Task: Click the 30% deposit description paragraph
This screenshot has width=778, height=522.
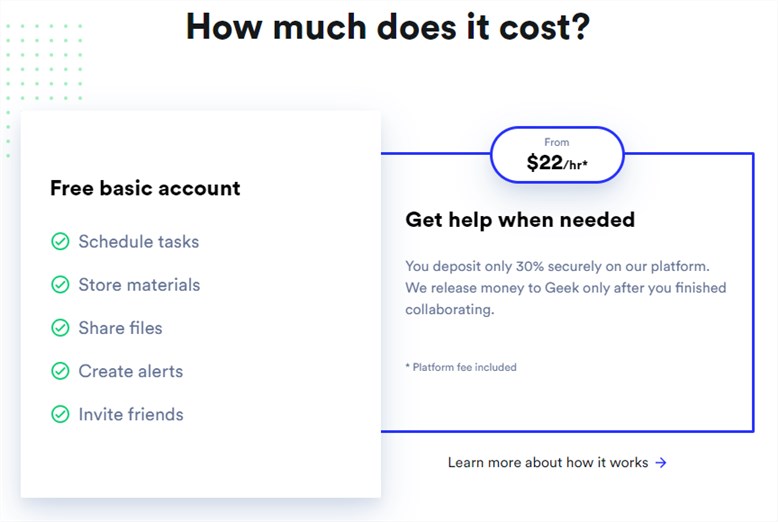Action: point(566,288)
